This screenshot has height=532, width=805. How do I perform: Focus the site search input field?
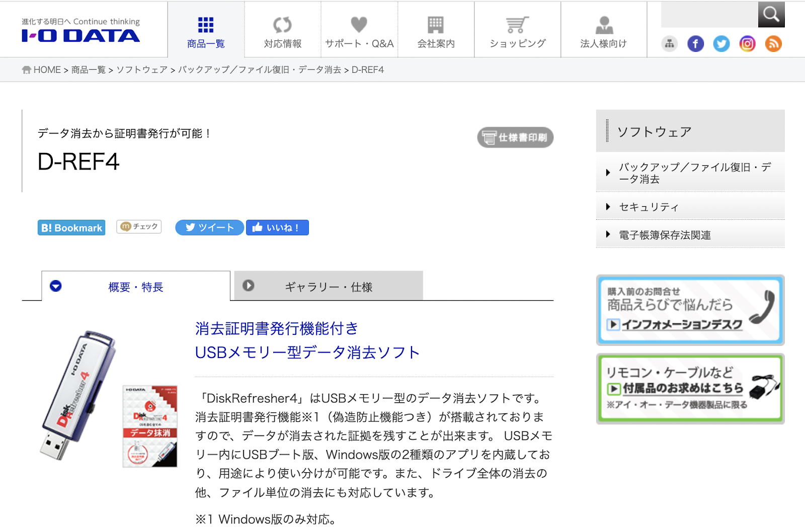click(x=709, y=14)
